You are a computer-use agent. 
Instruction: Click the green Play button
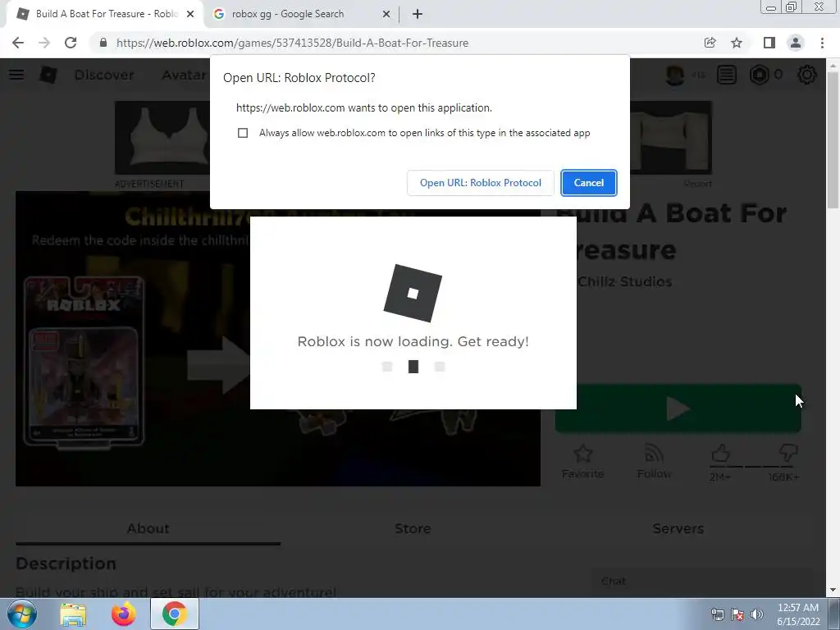tap(678, 409)
